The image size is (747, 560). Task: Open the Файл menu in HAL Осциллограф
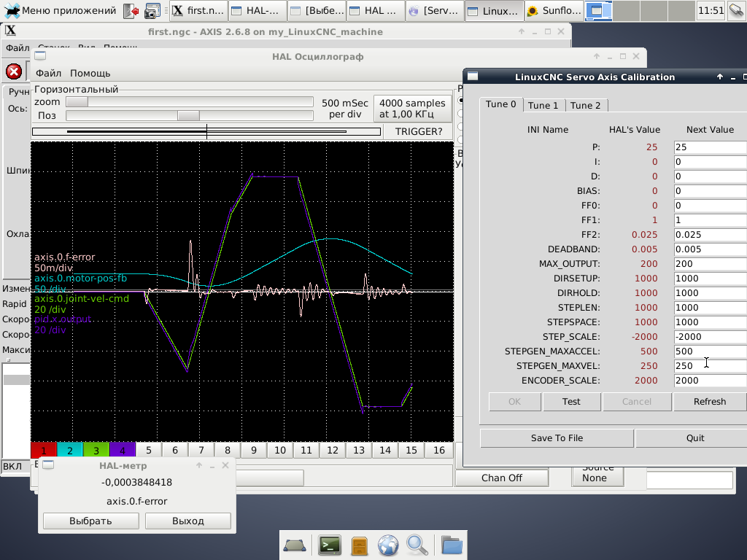[48, 73]
